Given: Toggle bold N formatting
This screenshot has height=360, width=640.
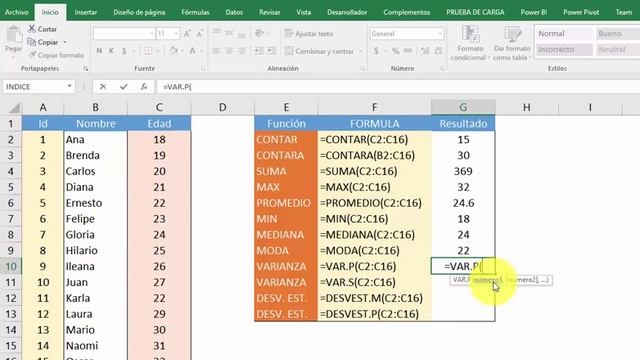Looking at the screenshot, I should pyautogui.click(x=99, y=51).
